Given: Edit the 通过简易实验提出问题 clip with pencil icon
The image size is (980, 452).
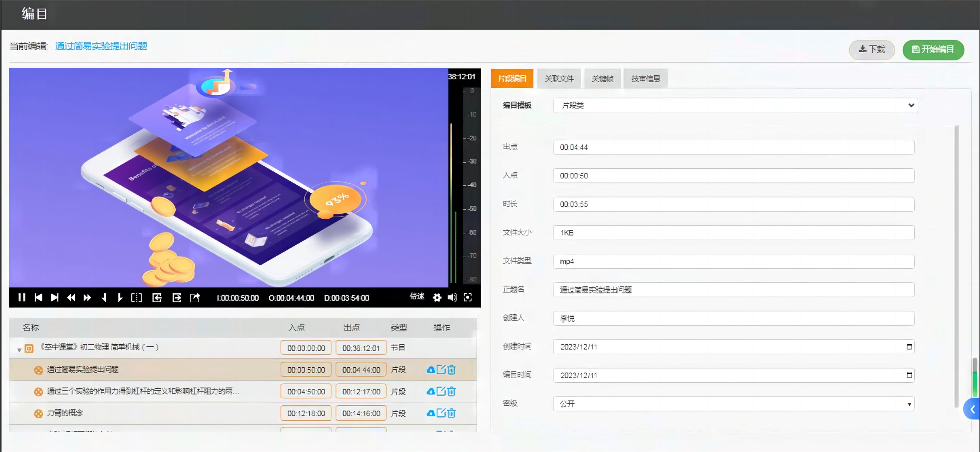Looking at the screenshot, I should click(x=441, y=369).
